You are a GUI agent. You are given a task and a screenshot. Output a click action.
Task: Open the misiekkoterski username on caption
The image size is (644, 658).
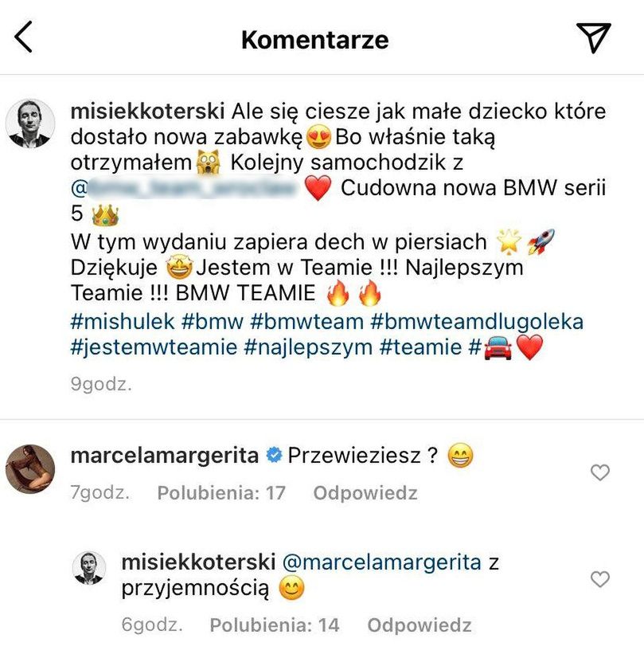[x=148, y=109]
